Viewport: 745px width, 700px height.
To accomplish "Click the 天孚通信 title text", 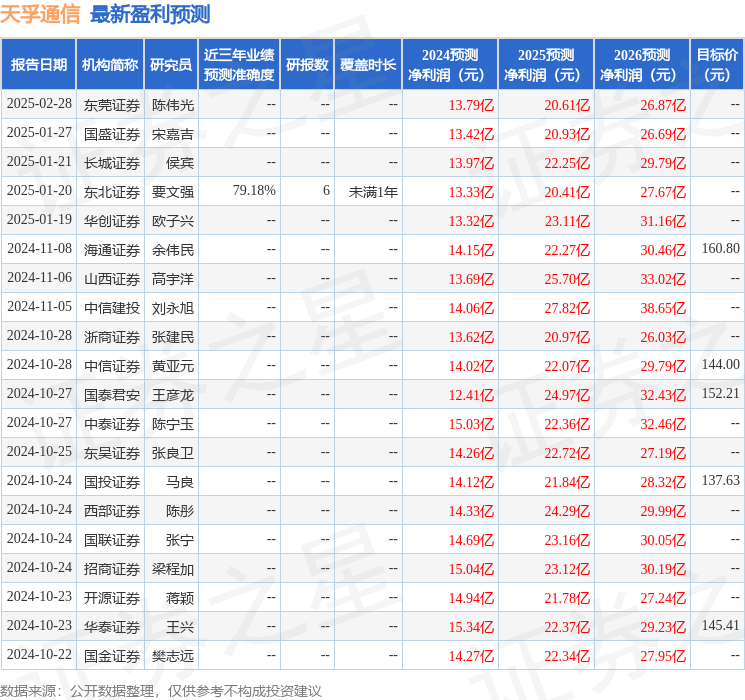I will (x=40, y=15).
